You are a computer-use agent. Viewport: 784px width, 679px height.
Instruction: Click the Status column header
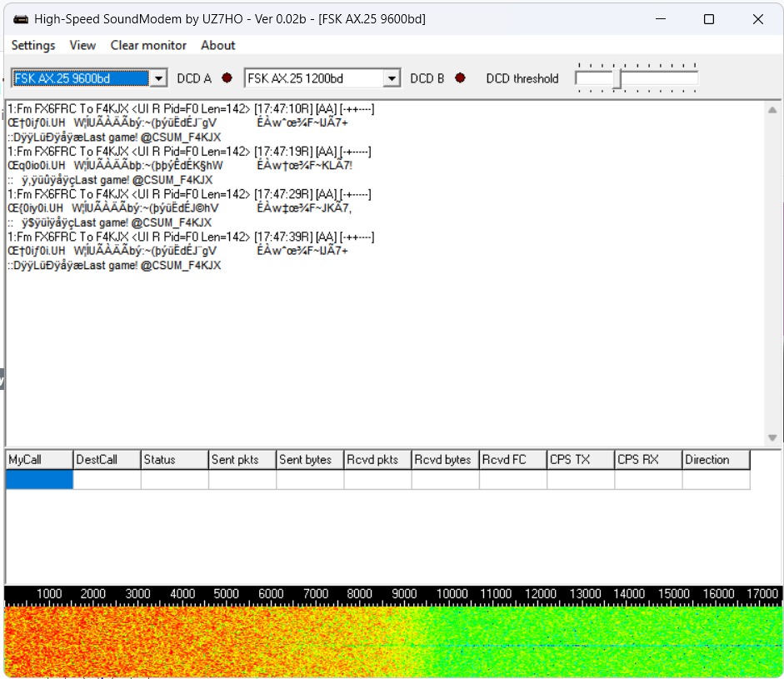[x=174, y=460]
